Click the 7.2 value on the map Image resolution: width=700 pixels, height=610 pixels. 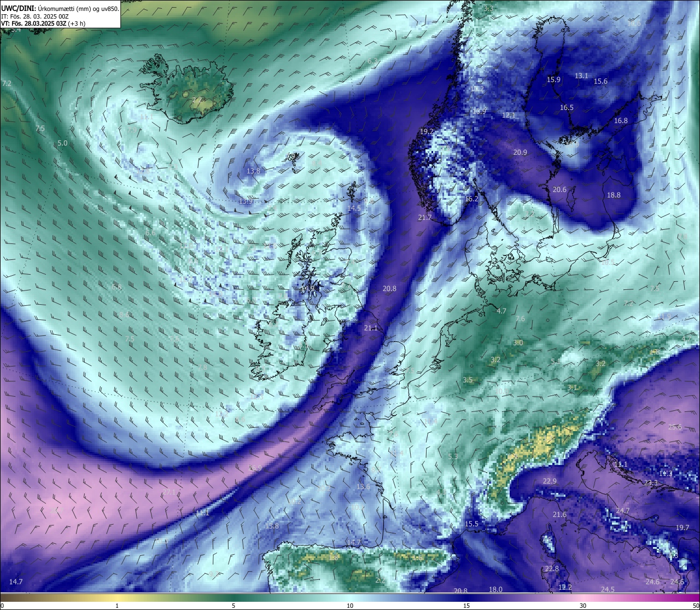pos(7,83)
